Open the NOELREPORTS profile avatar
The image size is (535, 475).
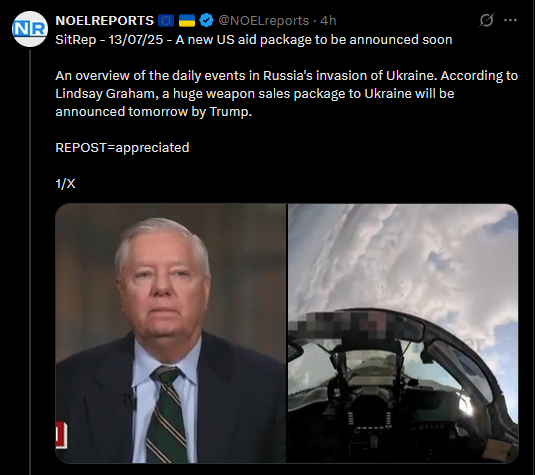(30, 29)
